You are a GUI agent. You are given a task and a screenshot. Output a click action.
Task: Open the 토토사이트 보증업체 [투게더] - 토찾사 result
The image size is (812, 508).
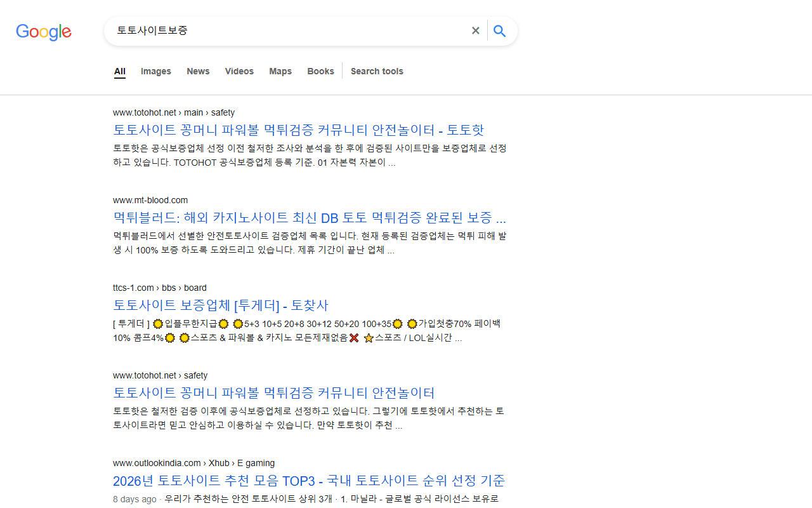click(x=221, y=305)
